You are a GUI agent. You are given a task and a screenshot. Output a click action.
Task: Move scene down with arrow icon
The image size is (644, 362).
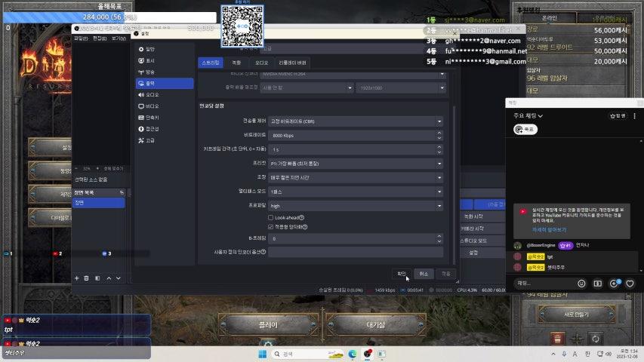pos(119,278)
